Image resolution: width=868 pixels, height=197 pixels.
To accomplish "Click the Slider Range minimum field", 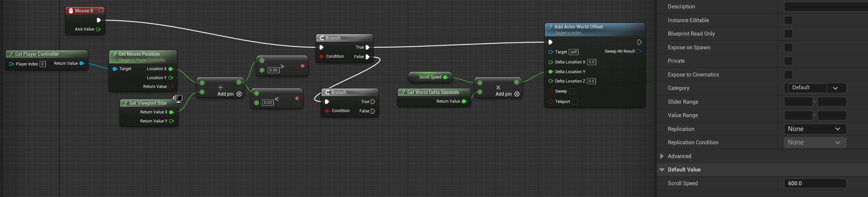I will 799,102.
